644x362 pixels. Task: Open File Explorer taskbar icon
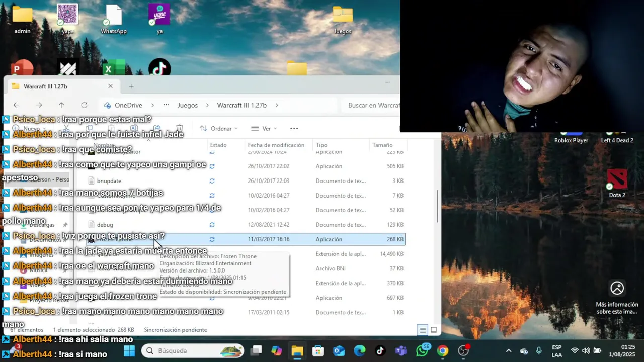coord(297,350)
